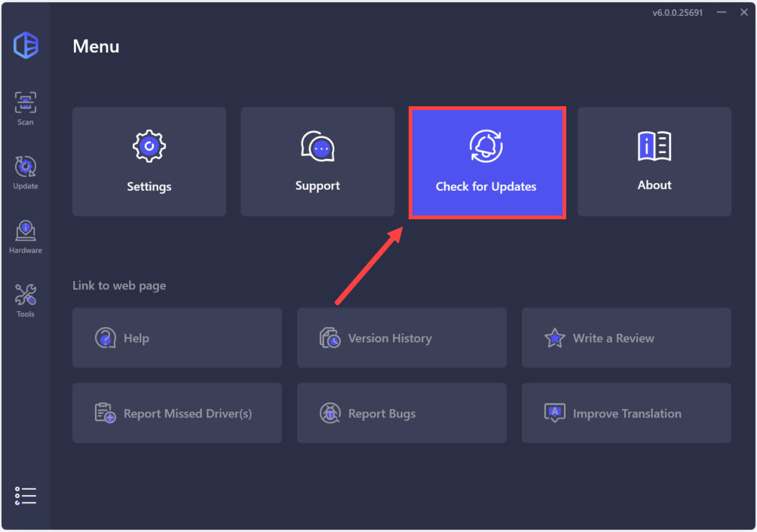The width and height of the screenshot is (757, 532).
Task: Open the Tools sidebar icon
Action: [x=26, y=301]
